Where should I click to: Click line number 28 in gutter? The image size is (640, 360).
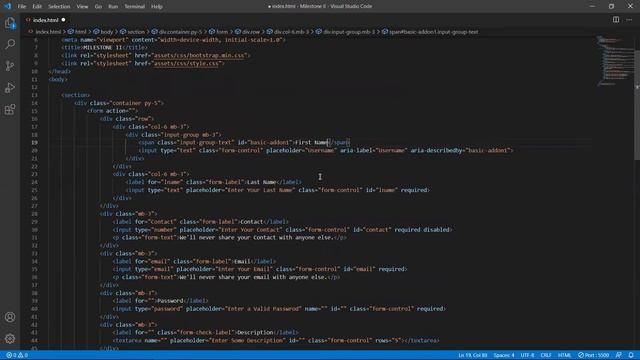click(x=35, y=214)
